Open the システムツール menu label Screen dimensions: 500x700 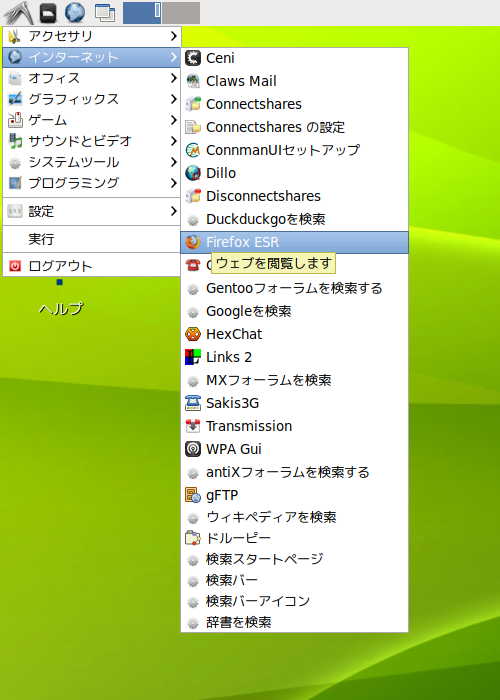[74, 162]
